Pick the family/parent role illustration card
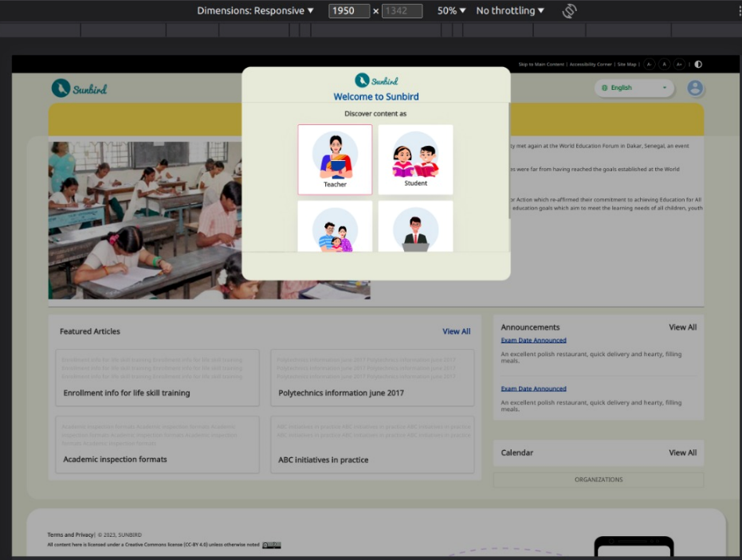The width and height of the screenshot is (742, 560). coord(335,227)
